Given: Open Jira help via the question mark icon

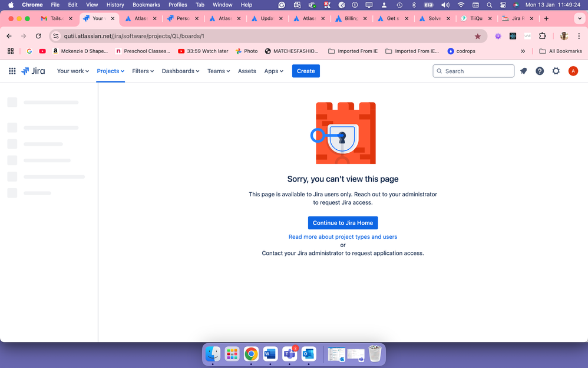Looking at the screenshot, I should click(x=540, y=71).
